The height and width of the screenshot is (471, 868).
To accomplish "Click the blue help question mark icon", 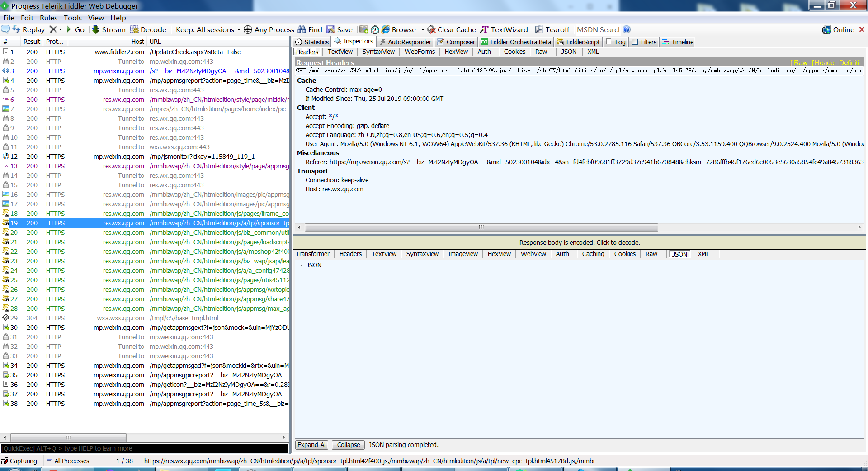I will 627,29.
